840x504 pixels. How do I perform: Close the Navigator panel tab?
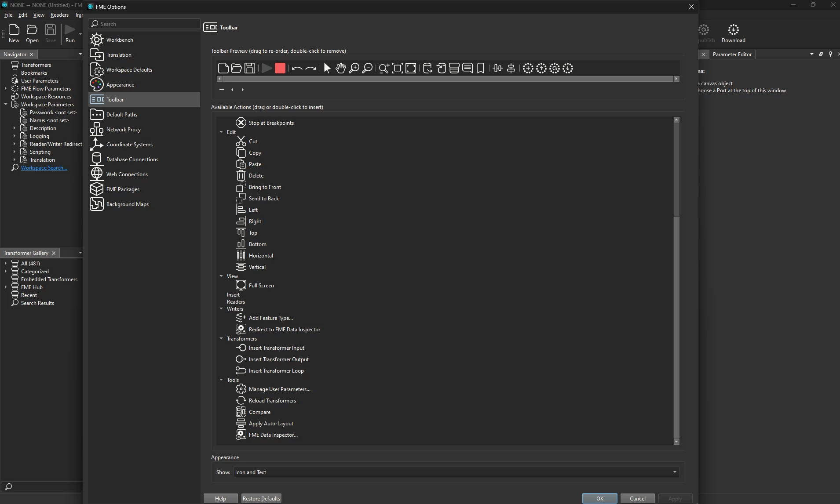(x=32, y=54)
